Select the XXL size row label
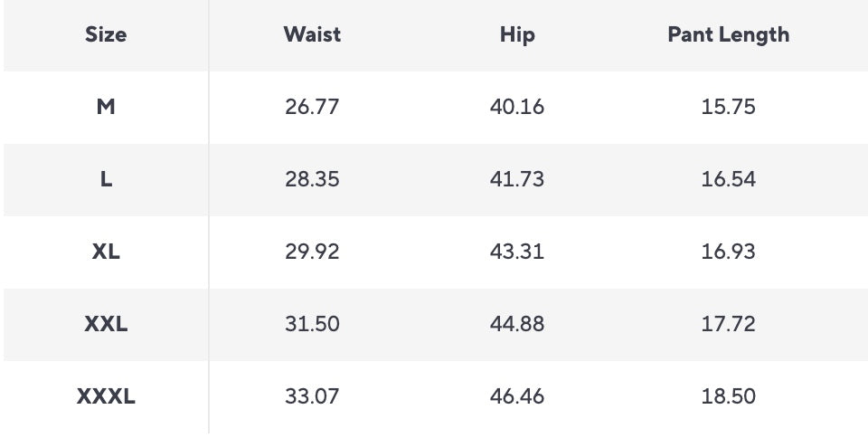 (x=106, y=324)
